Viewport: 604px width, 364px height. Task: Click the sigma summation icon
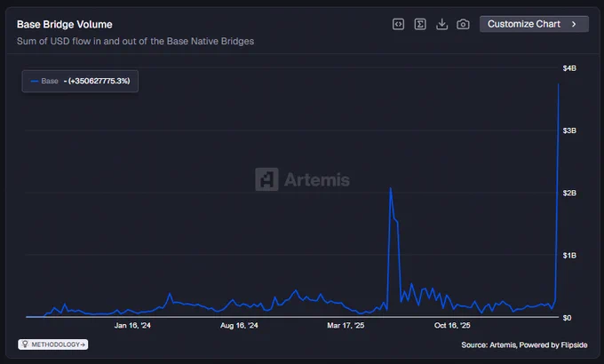pos(420,24)
